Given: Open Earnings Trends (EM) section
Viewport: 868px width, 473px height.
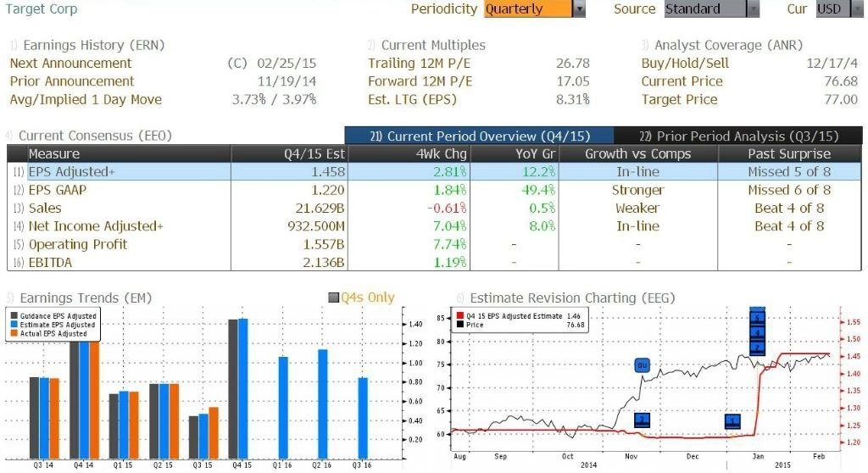Looking at the screenshot, I should [x=86, y=298].
